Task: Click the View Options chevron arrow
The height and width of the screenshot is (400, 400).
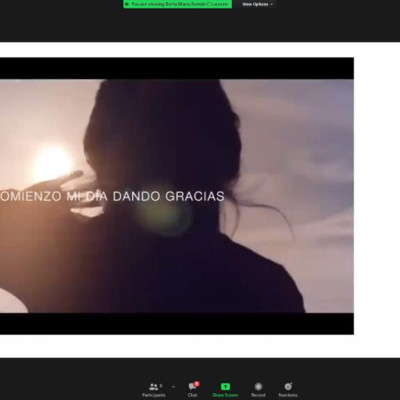Action: 272,4
